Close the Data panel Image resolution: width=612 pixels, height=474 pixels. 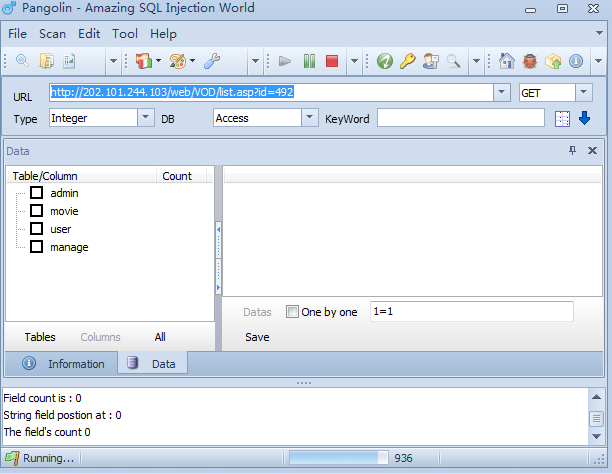click(x=592, y=150)
